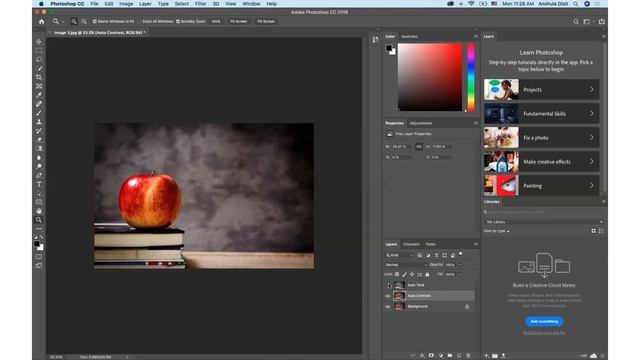Click the Zoom In magnifier option
The width and height of the screenshot is (640, 360).
[x=74, y=21]
